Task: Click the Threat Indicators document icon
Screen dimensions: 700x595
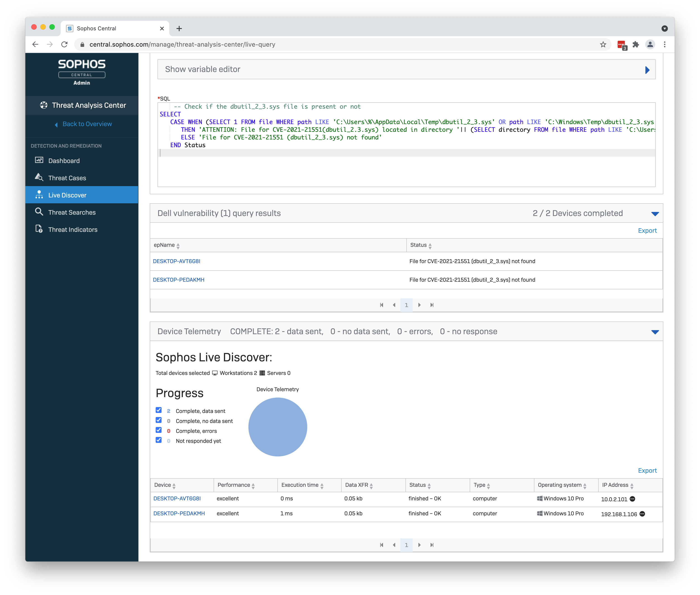Action: click(x=39, y=229)
